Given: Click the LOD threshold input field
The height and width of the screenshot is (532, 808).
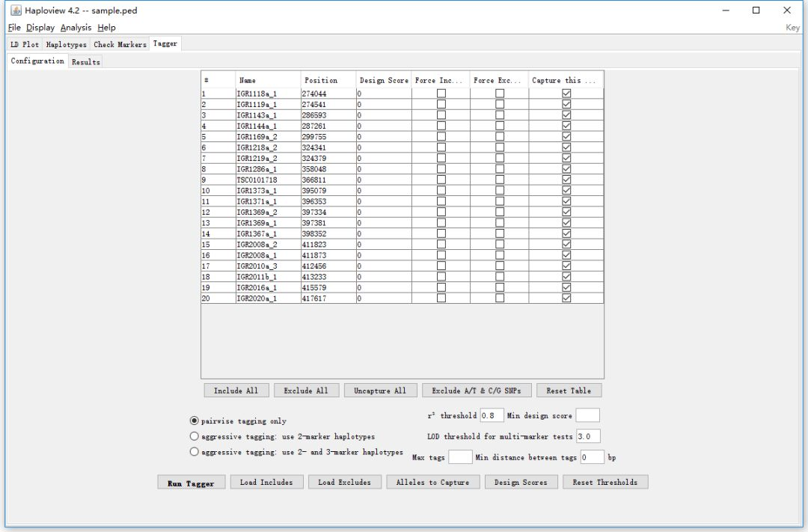Looking at the screenshot, I should [588, 436].
